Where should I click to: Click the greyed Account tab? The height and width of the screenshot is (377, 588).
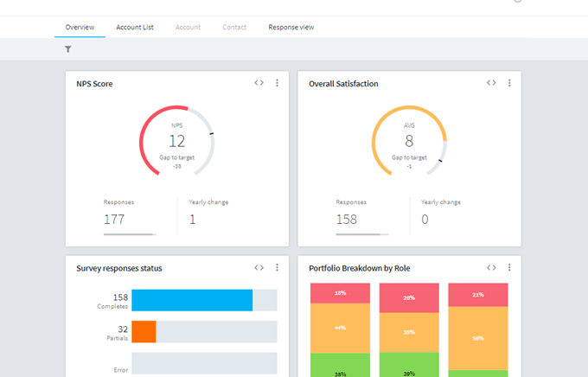pyautogui.click(x=188, y=27)
